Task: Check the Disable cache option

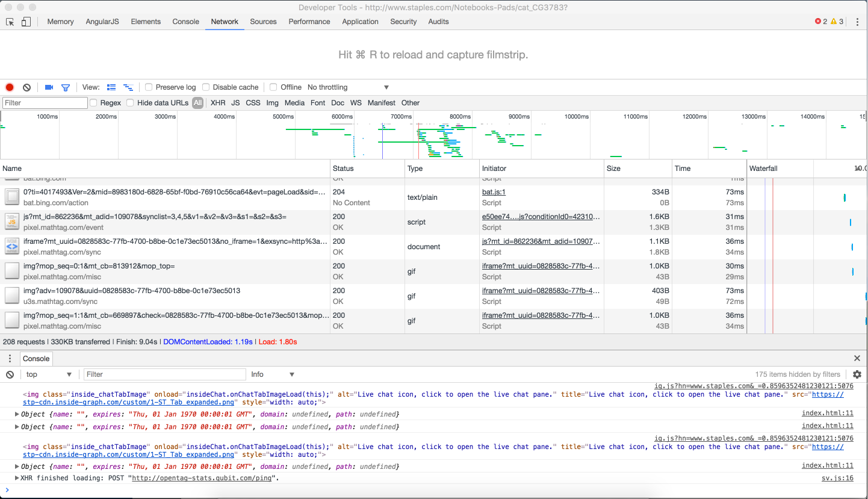Action: click(x=206, y=87)
